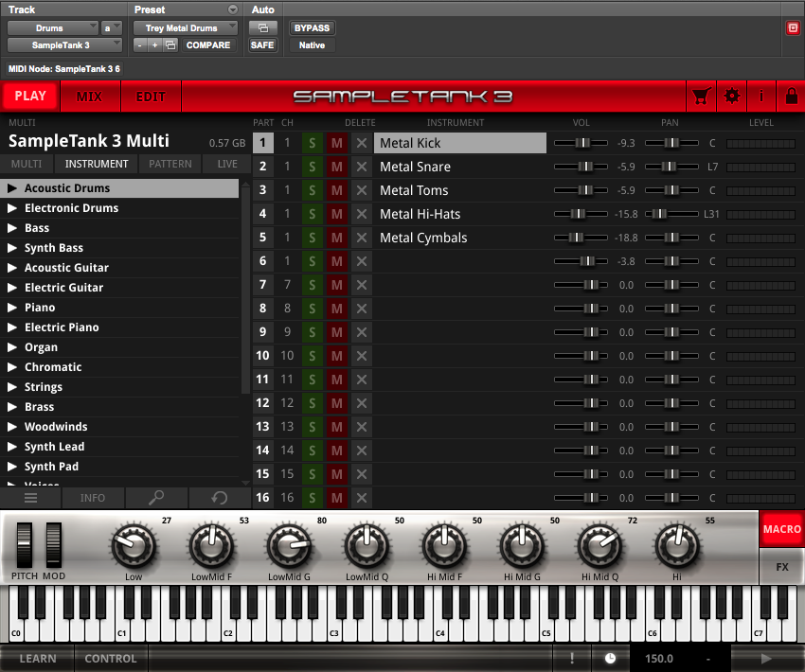805x672 pixels.
Task: Click the preset plus button
Action: (x=155, y=45)
